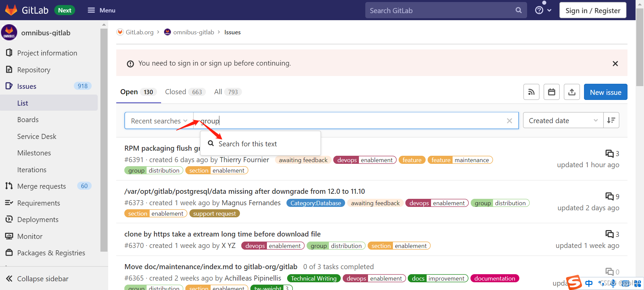Open the Created date sort dropdown
This screenshot has width=644, height=290.
pos(563,120)
